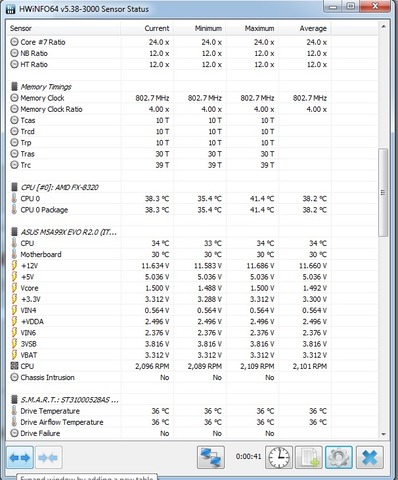Click the HWiNFO64 title bar app icon

[x=11, y=9]
